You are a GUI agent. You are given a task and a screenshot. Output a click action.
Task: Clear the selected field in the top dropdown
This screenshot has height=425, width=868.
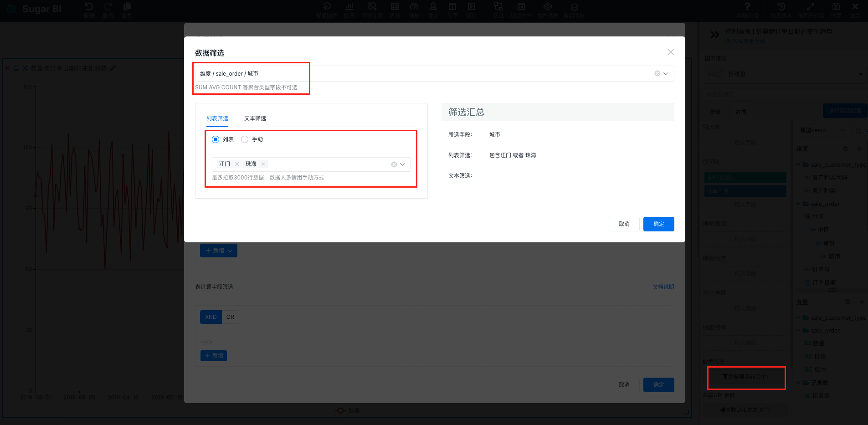[x=657, y=74]
